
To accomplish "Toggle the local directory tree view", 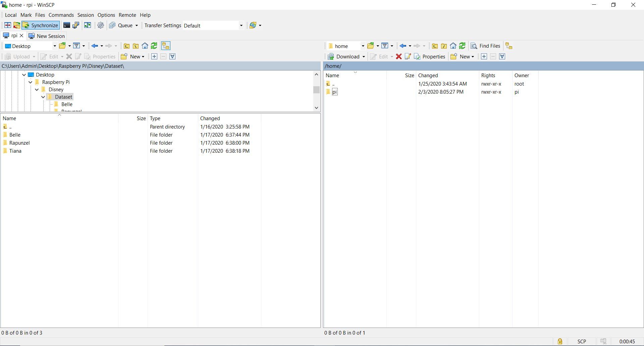I will (x=166, y=46).
